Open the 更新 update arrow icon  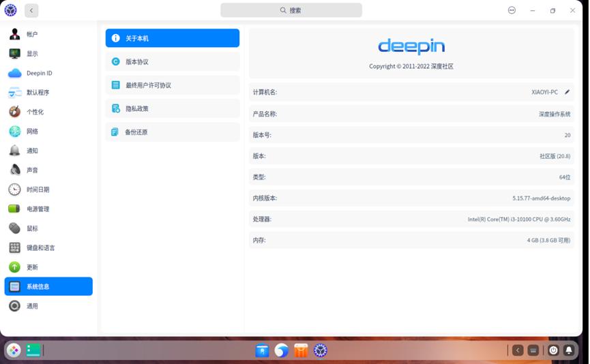pyautogui.click(x=15, y=267)
